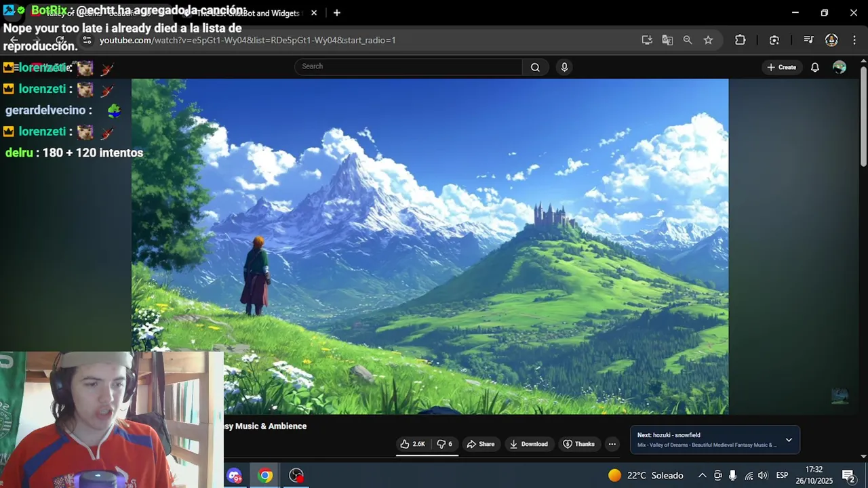The width and height of the screenshot is (868, 488).
Task: Switch input language ESP
Action: (782, 476)
